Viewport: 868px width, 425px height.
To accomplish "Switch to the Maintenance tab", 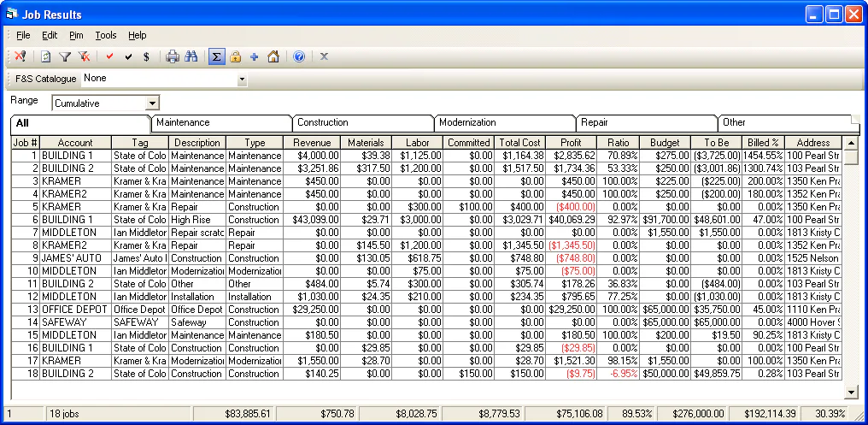I will 221,122.
